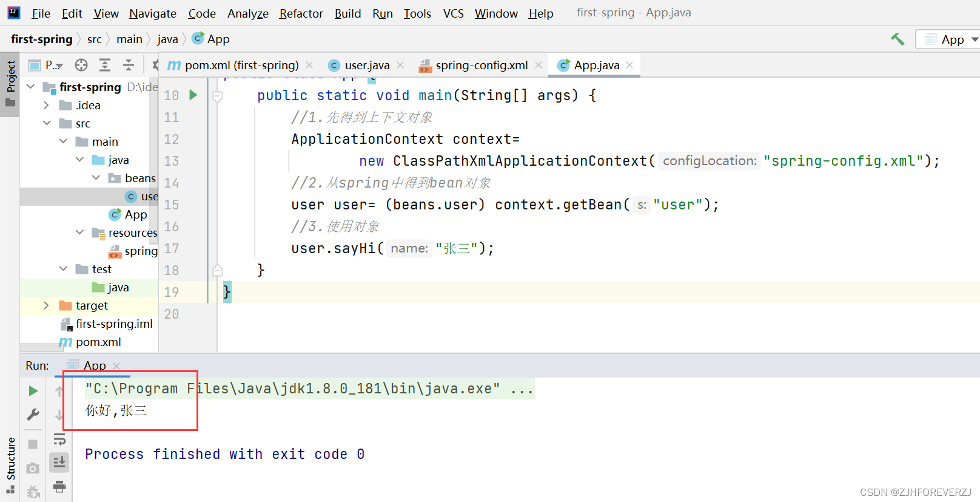Image resolution: width=980 pixels, height=502 pixels.
Task: Click the "spring-config.xml" string in code
Action: point(843,161)
